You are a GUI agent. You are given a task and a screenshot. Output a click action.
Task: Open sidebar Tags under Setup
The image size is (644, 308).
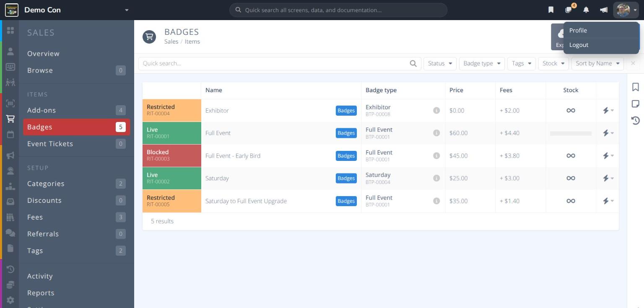click(76, 251)
